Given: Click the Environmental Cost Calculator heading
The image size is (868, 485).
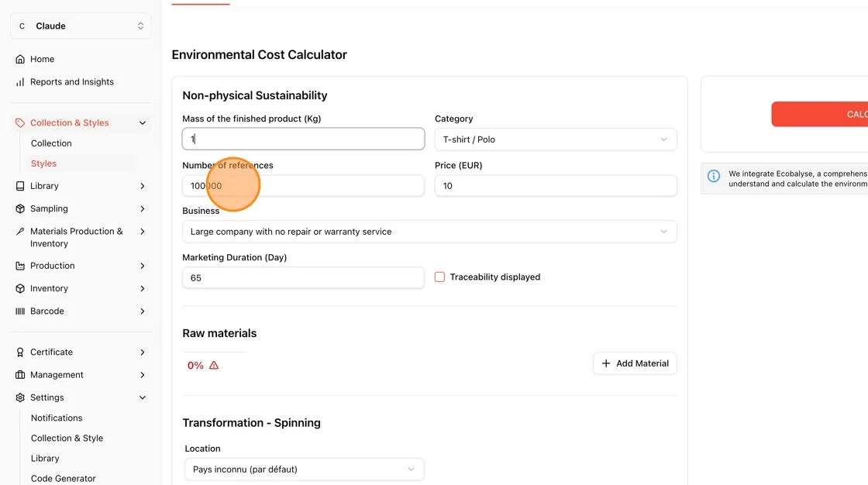Looking at the screenshot, I should (x=259, y=55).
